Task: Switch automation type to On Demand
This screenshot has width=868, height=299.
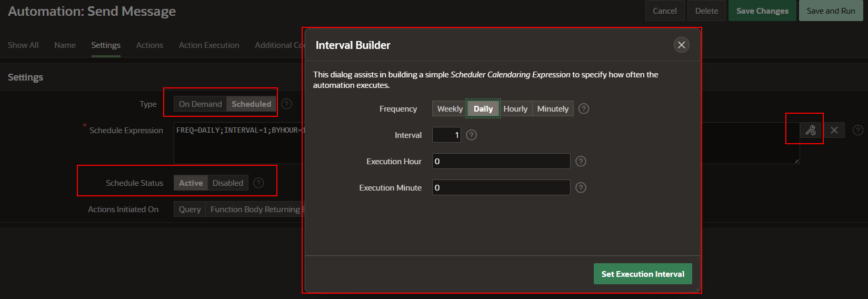Action: pyautogui.click(x=200, y=104)
